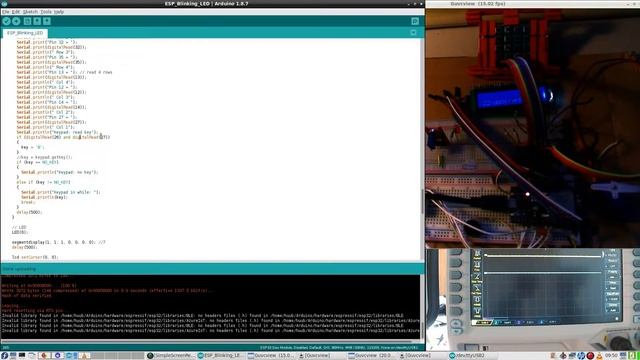Open the Tools menu

[46, 12]
